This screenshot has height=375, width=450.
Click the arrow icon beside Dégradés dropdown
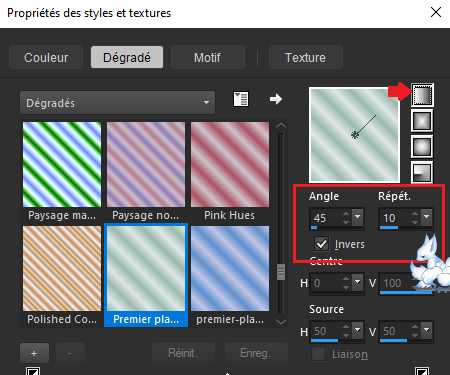[x=276, y=99]
